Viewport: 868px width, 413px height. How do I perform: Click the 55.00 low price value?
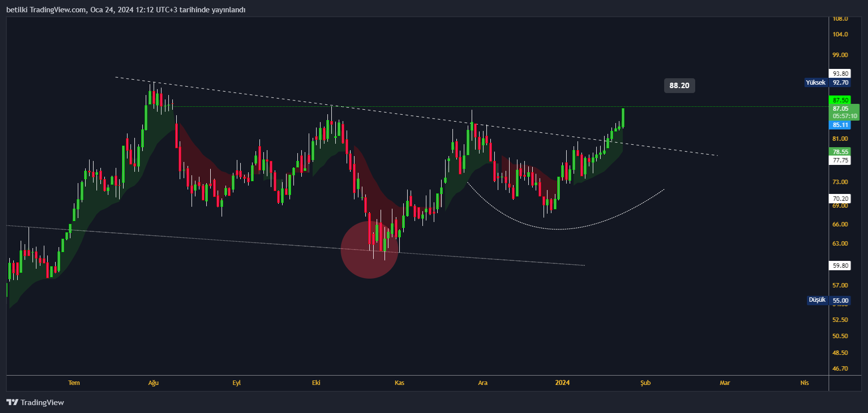[x=840, y=300]
